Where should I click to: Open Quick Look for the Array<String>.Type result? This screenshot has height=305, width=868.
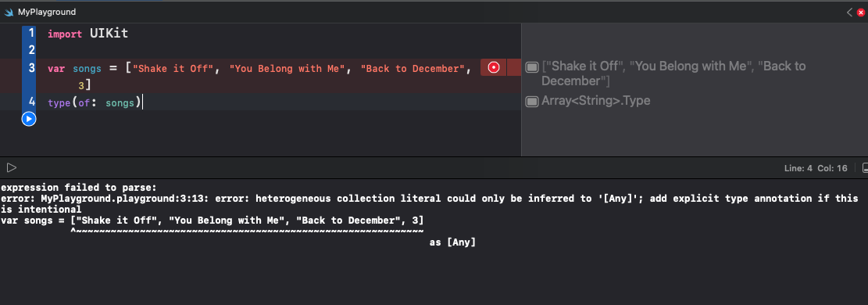coord(532,102)
